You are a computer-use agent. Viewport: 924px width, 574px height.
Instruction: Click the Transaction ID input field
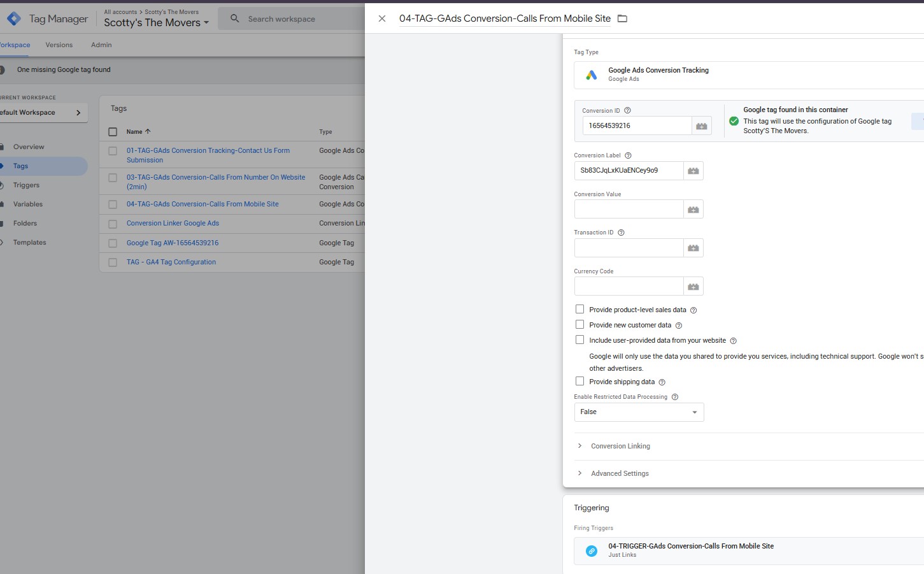(629, 248)
